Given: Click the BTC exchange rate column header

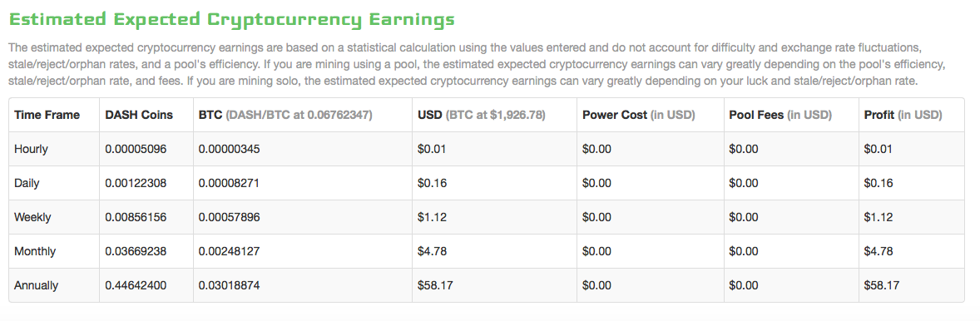Looking at the screenshot, I should click(285, 115).
